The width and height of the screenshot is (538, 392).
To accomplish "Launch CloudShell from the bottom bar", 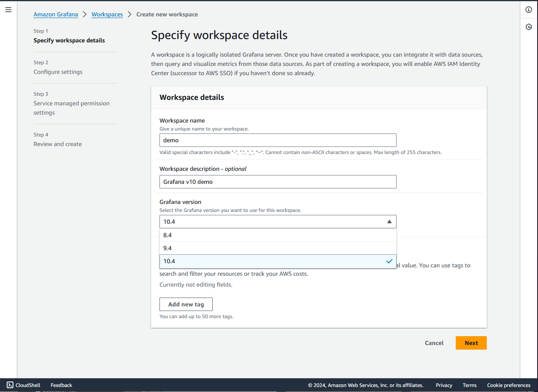I will pyautogui.click(x=23, y=385).
